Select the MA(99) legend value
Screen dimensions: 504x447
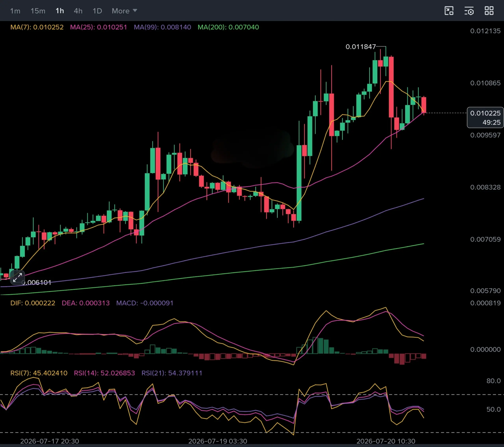point(162,27)
